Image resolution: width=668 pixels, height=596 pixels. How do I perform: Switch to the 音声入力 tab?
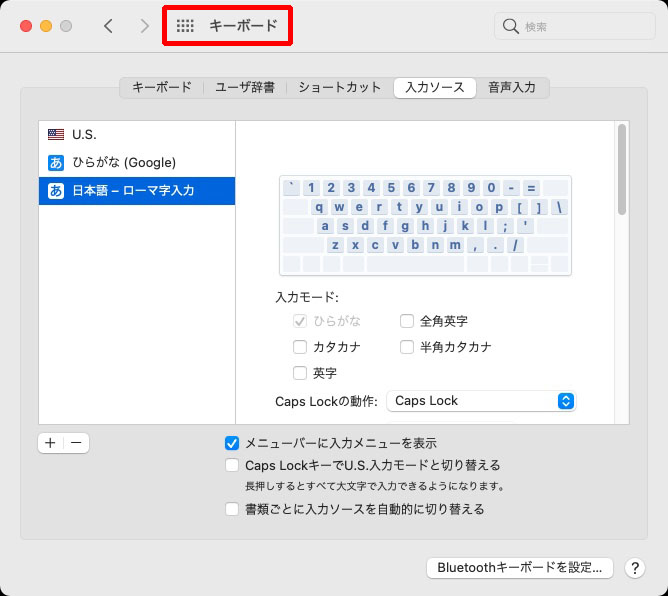[x=512, y=88]
